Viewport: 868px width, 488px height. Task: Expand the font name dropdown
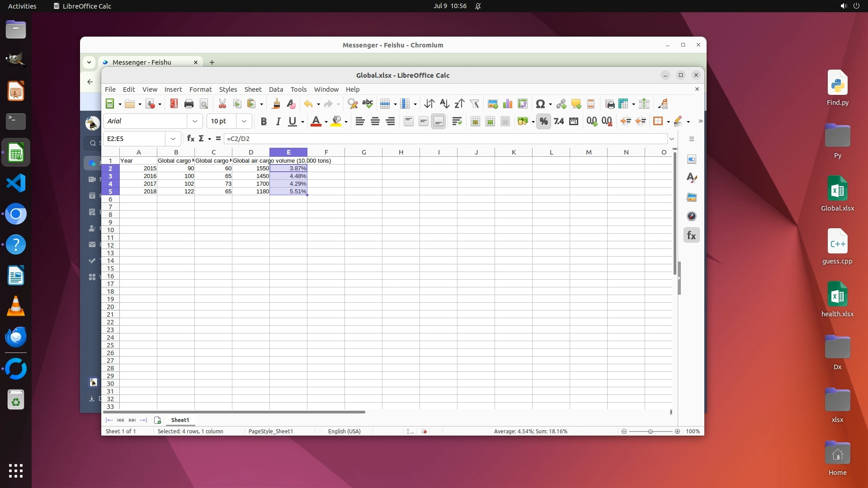[x=194, y=121]
